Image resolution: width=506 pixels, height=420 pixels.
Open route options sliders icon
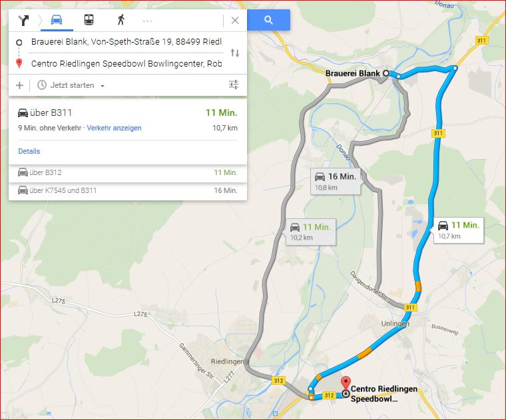(234, 85)
